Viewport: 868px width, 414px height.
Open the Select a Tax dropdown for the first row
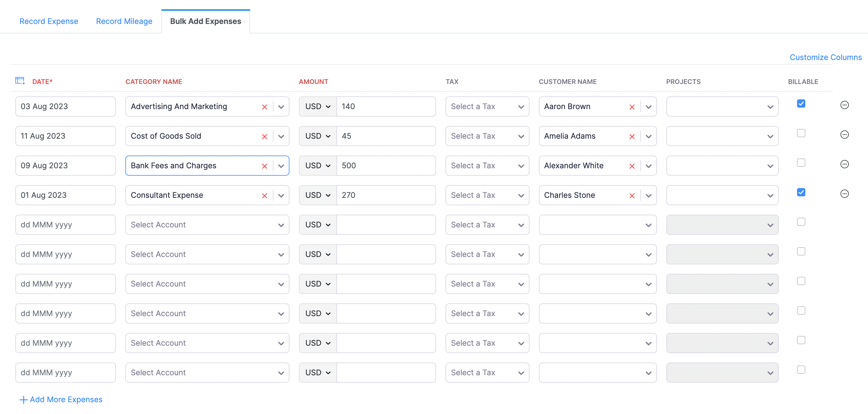point(487,106)
